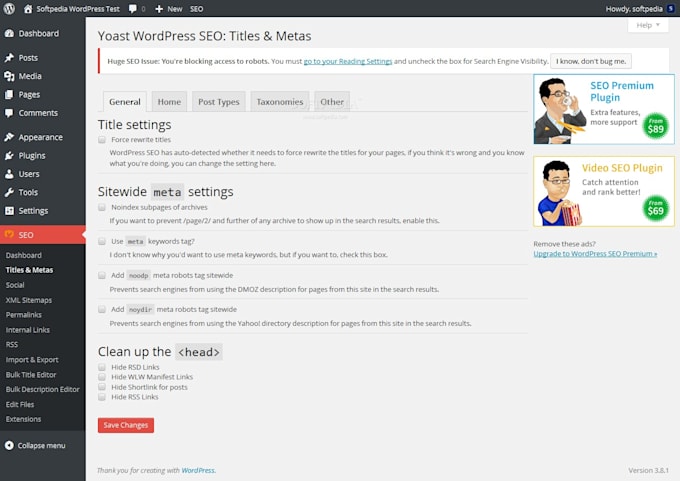The width and height of the screenshot is (680, 481).
Task: Open Permalinks submenu item
Action: point(24,315)
